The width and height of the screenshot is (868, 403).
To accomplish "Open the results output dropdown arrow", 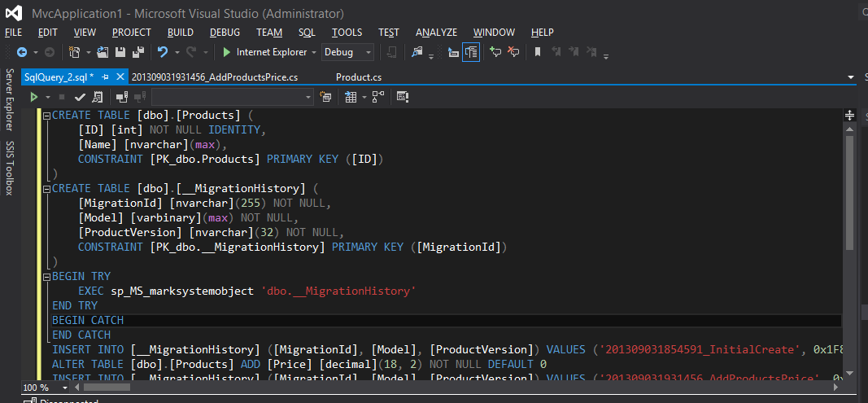I will (364, 98).
